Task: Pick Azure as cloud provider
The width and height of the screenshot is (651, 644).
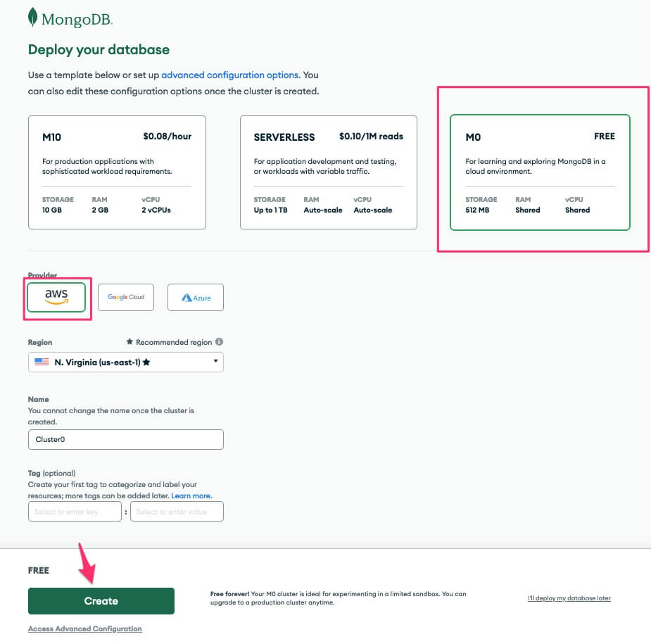Action: [195, 298]
